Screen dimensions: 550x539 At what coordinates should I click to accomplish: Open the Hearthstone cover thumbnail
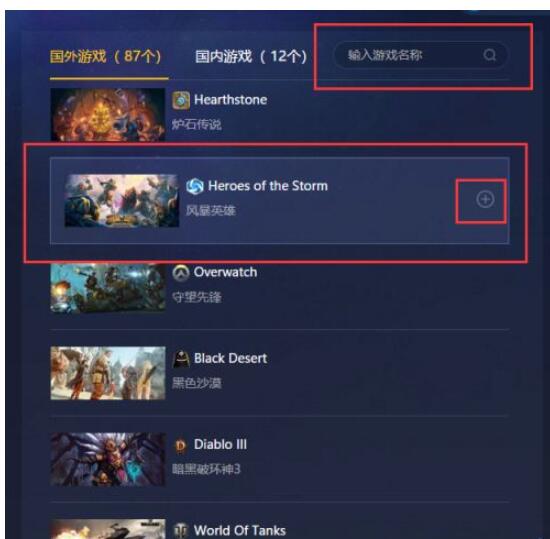[x=108, y=115]
